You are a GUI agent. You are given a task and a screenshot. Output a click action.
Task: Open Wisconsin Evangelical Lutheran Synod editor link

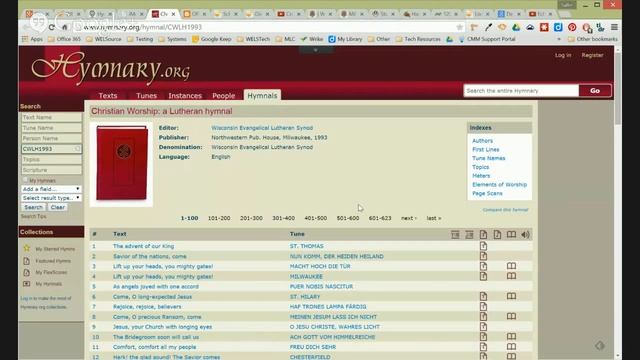click(x=262, y=128)
